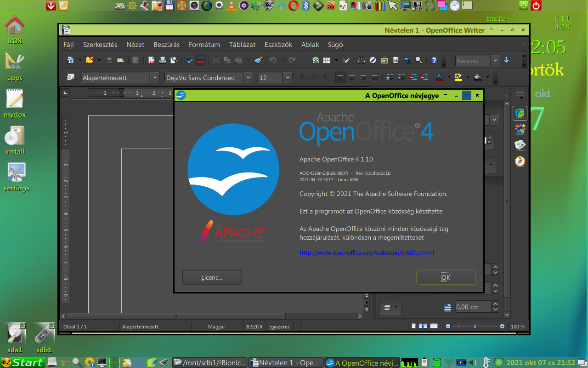
Task: Click the Page Preview icon
Action: point(174,60)
